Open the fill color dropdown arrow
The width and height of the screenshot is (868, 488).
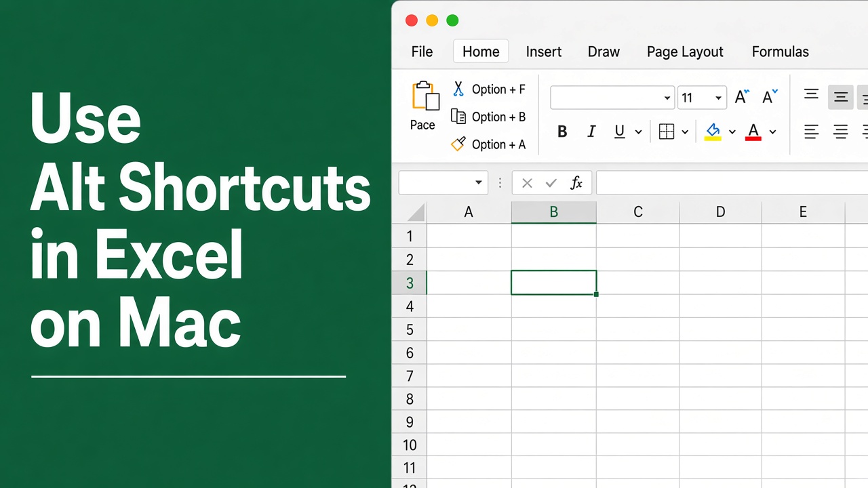pos(732,132)
